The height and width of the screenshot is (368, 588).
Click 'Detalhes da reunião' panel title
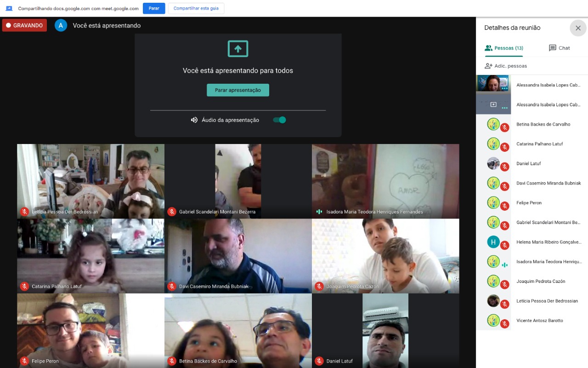[512, 28]
